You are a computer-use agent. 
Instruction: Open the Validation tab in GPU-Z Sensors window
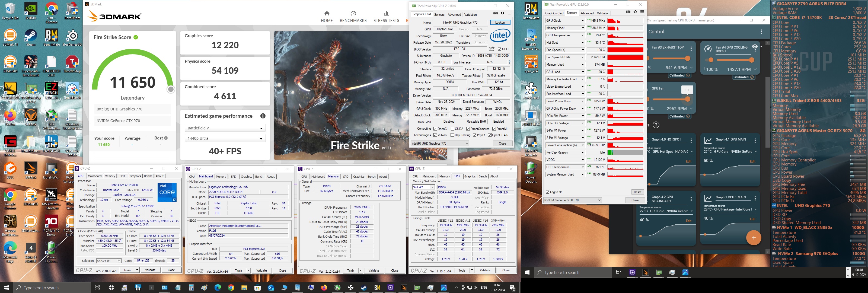pyautogui.click(x=603, y=13)
